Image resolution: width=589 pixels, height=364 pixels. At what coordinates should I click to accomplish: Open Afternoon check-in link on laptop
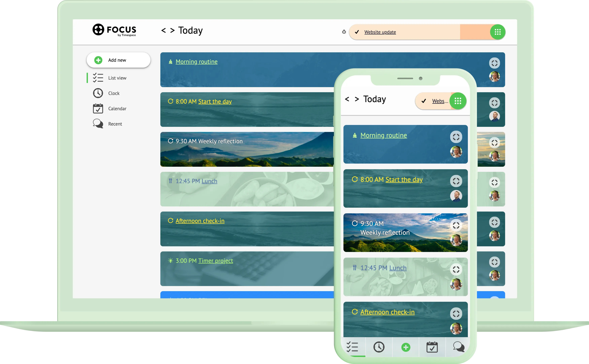pyautogui.click(x=200, y=221)
